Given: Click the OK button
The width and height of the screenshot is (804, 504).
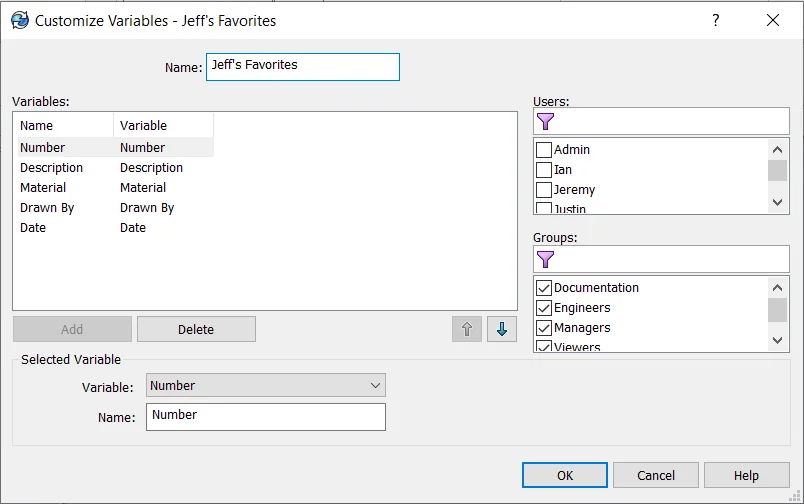Looking at the screenshot, I should 565,475.
